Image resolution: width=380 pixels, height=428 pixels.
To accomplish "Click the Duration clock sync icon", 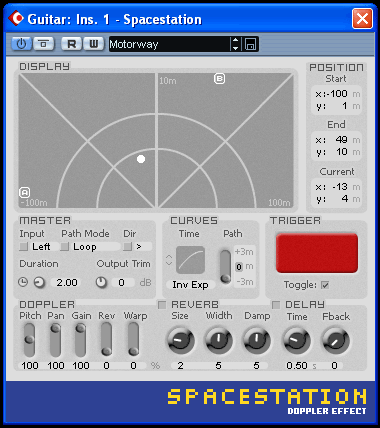I will click(x=23, y=282).
